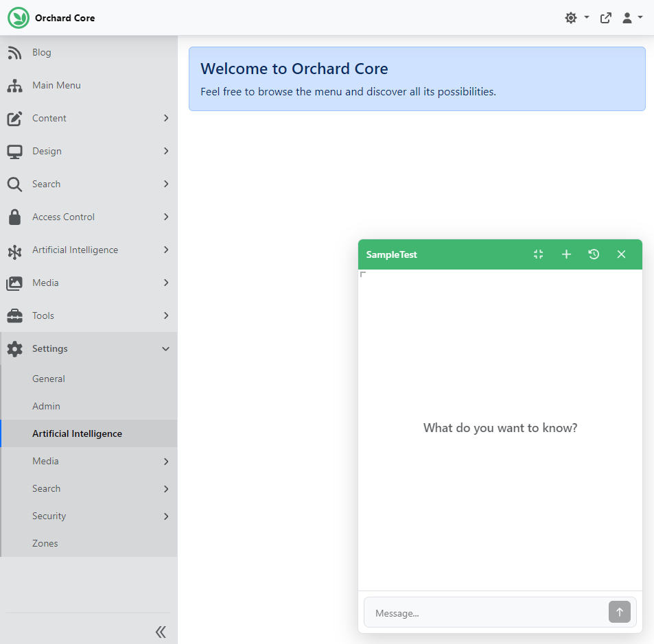Viewport: 654px width, 644px height.
Task: Click the Orchard Core brand text
Action: coord(65,18)
